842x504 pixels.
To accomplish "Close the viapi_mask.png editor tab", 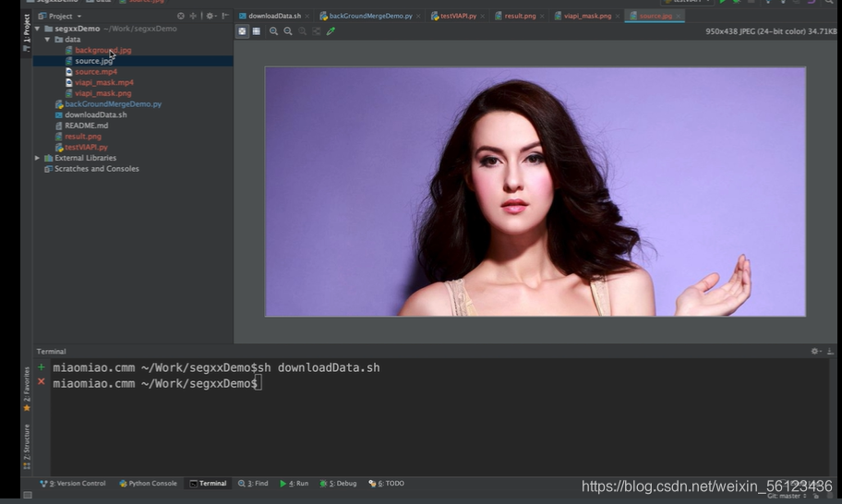I will pos(618,16).
